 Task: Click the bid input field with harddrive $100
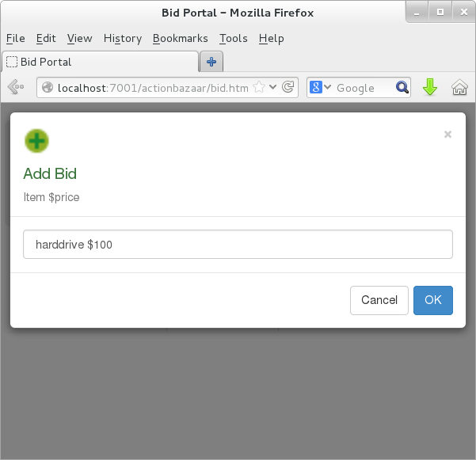point(238,245)
